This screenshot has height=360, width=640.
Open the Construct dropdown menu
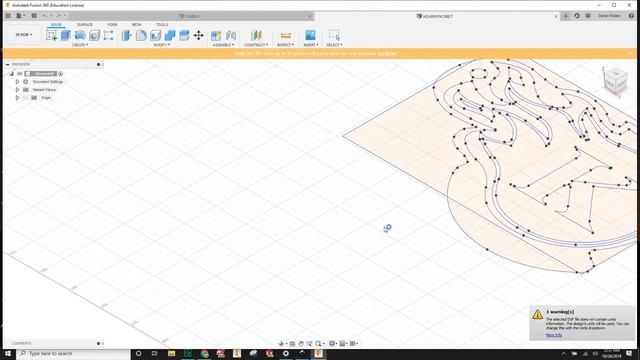tap(256, 45)
